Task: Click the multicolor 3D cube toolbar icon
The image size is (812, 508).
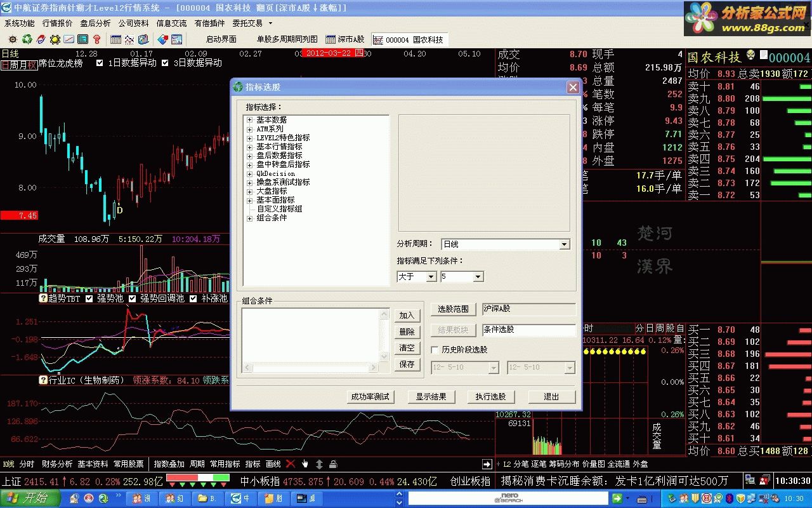Action: point(143,39)
